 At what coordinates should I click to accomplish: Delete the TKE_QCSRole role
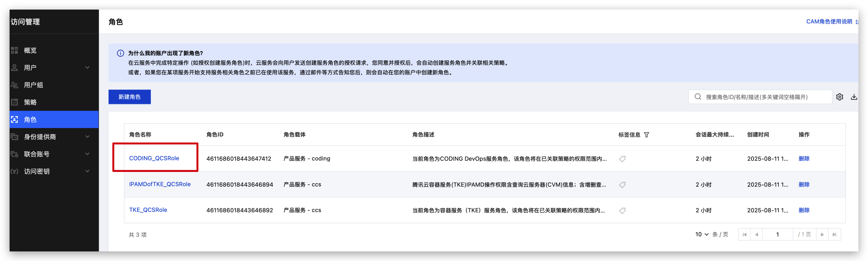click(804, 210)
